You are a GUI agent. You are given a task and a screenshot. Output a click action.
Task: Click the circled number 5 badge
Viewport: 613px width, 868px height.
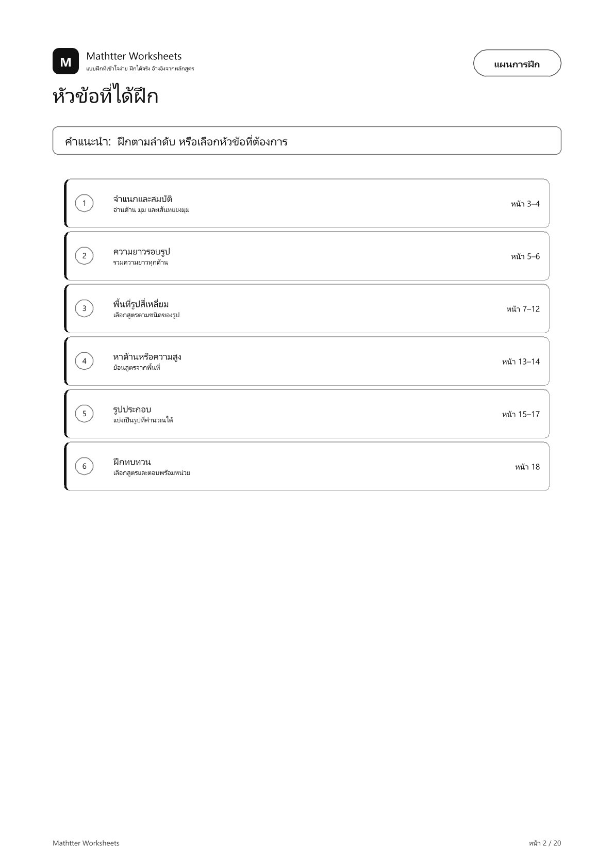[x=85, y=414]
